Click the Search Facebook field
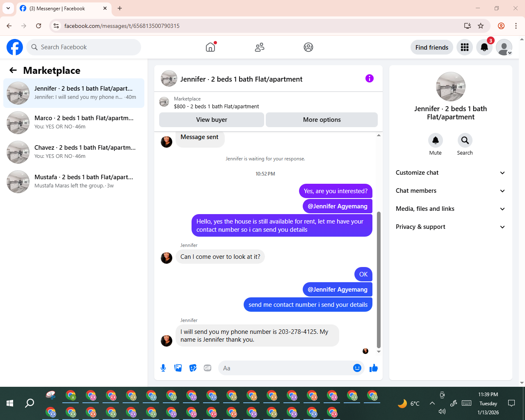The width and height of the screenshot is (525, 420). pos(84,47)
